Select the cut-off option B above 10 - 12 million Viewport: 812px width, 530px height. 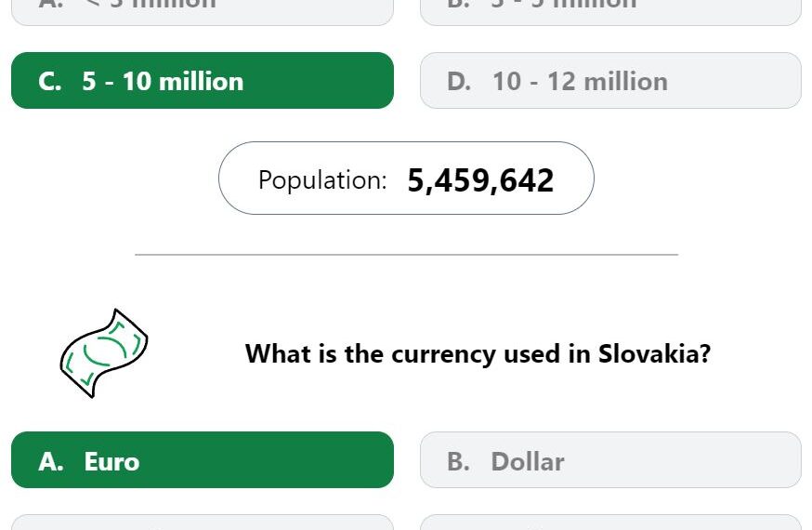610,11
